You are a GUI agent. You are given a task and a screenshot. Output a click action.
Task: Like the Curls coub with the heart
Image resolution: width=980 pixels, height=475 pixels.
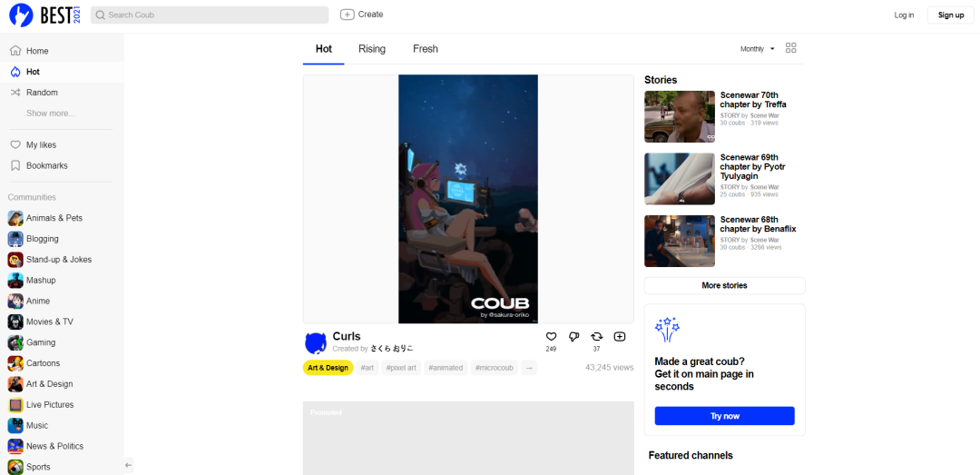point(552,337)
